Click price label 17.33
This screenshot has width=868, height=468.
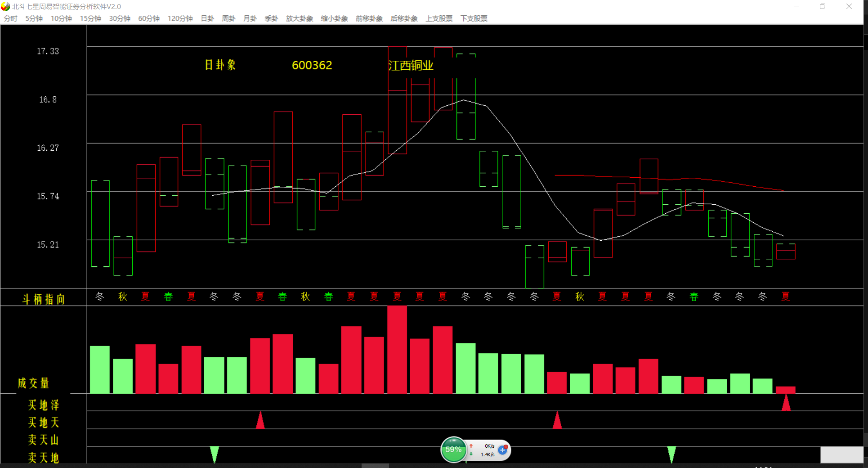click(48, 51)
